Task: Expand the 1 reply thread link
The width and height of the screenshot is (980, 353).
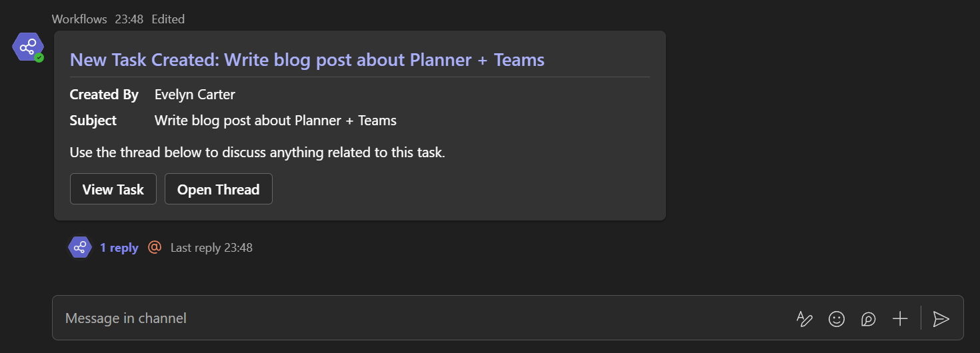Action: (119, 248)
